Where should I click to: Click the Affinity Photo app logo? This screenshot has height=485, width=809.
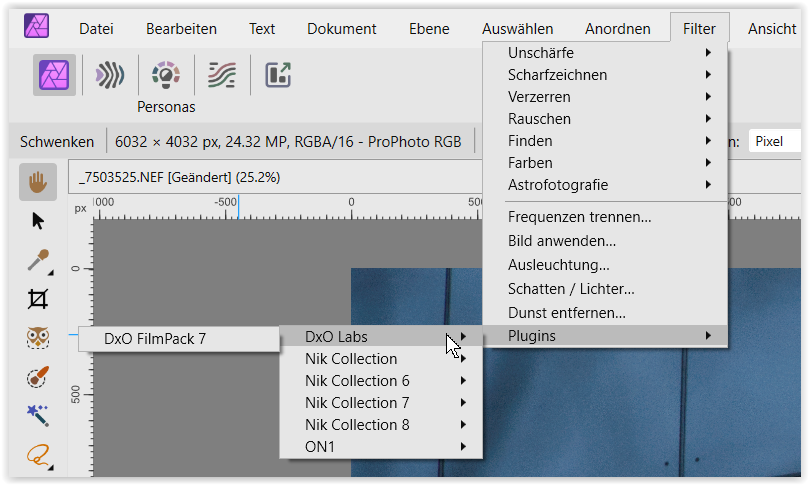pos(37,26)
